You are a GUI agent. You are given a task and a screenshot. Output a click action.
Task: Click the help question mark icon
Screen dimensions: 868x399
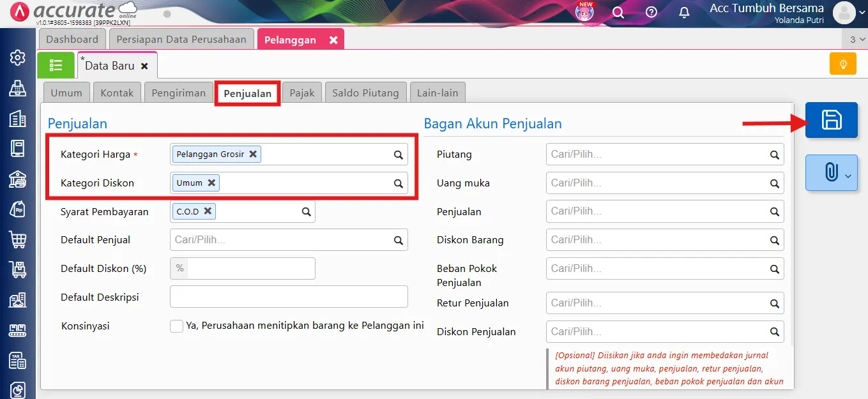coord(651,11)
